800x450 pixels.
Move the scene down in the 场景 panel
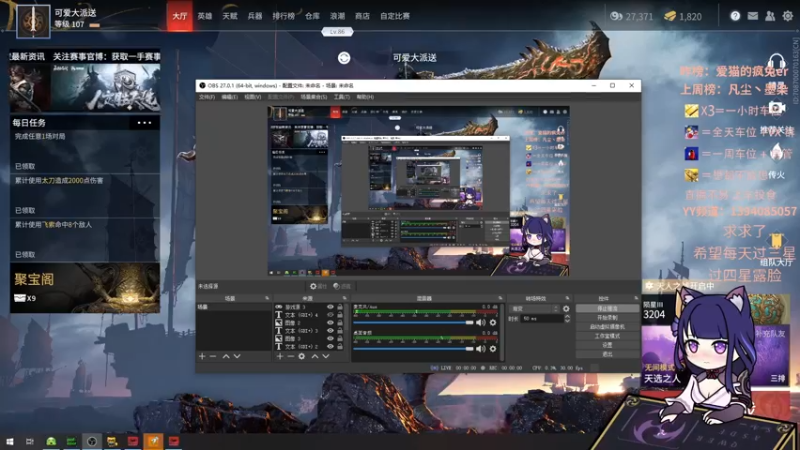point(237,356)
